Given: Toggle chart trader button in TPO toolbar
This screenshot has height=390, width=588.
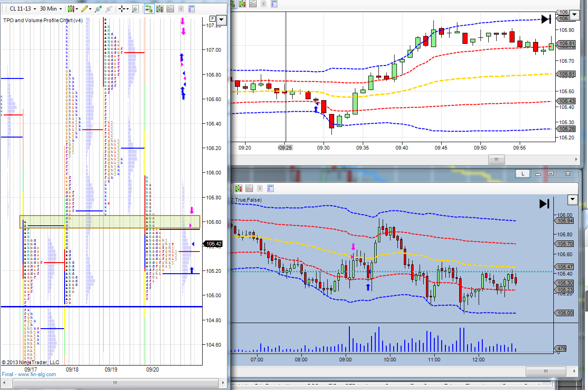Looking at the screenshot, I should pos(149,9).
